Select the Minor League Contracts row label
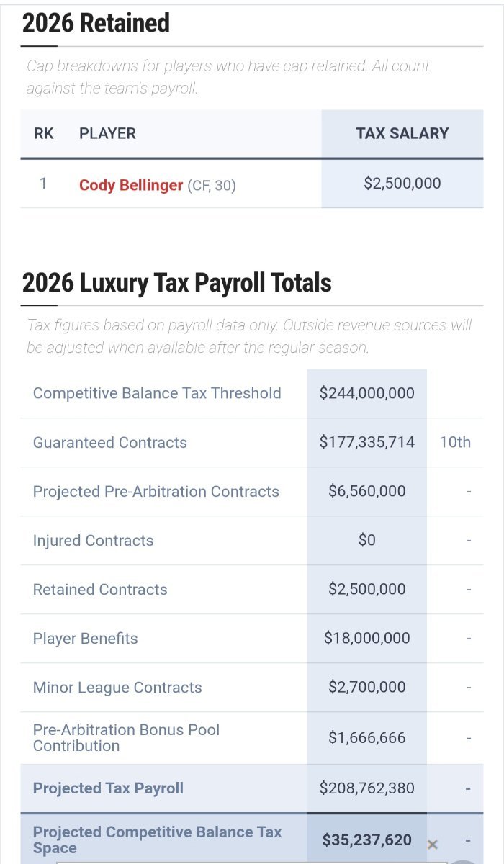Image resolution: width=504 pixels, height=864 pixels. click(x=117, y=688)
